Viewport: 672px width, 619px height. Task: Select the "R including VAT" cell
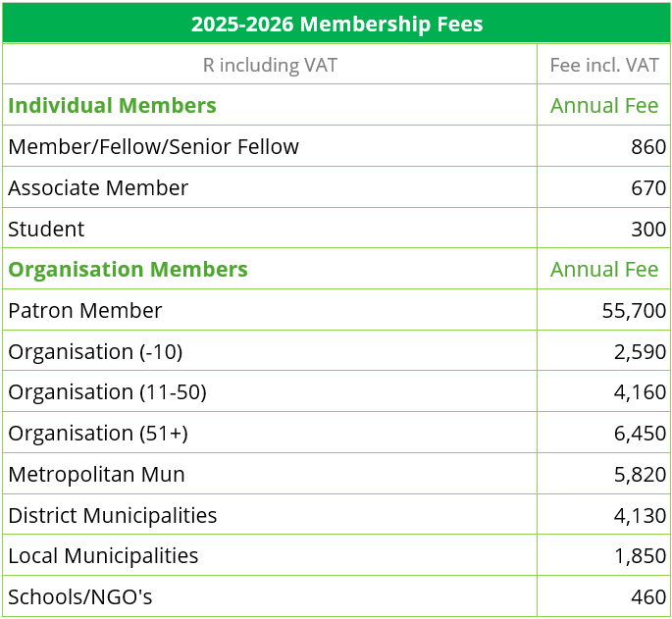pos(270,65)
